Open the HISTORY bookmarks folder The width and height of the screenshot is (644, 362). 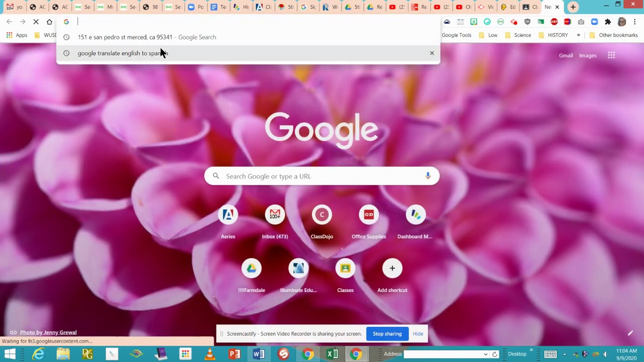coord(553,35)
